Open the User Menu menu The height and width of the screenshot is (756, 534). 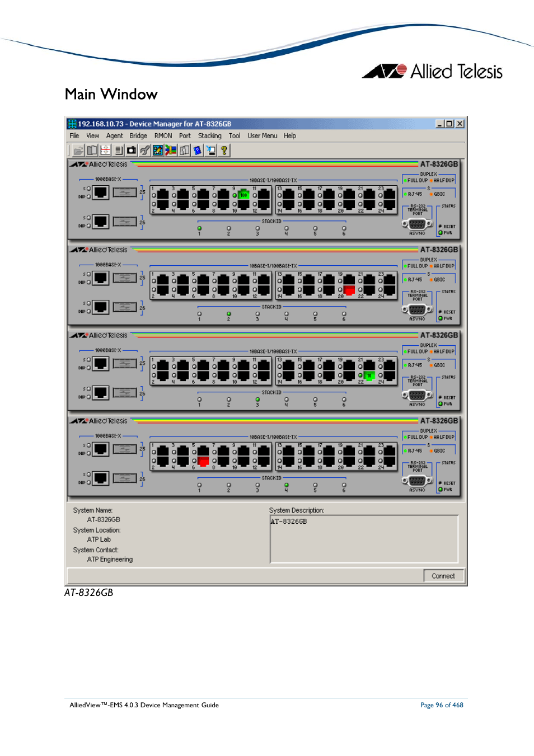[x=263, y=136]
